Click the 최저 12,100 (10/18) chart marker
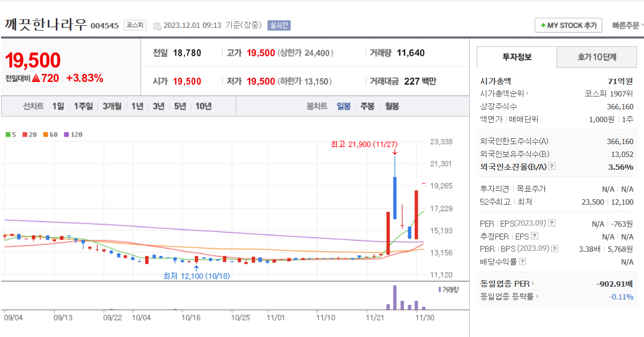The width and height of the screenshot is (644, 337). (196, 276)
